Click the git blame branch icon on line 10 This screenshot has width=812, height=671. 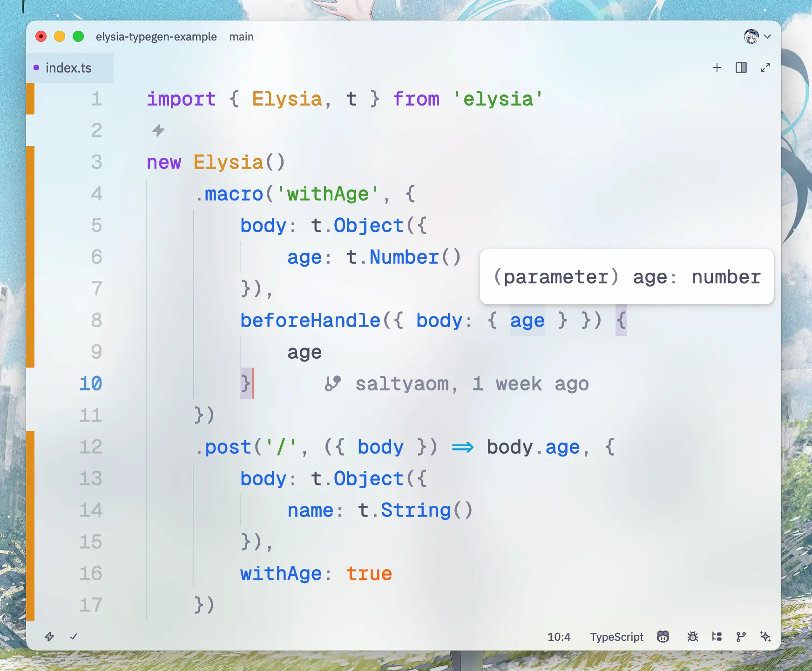[333, 384]
